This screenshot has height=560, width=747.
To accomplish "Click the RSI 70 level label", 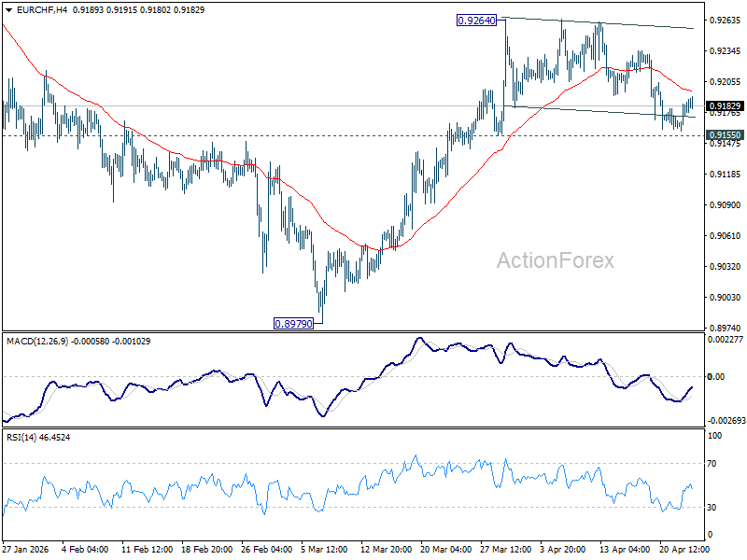I will click(x=712, y=463).
